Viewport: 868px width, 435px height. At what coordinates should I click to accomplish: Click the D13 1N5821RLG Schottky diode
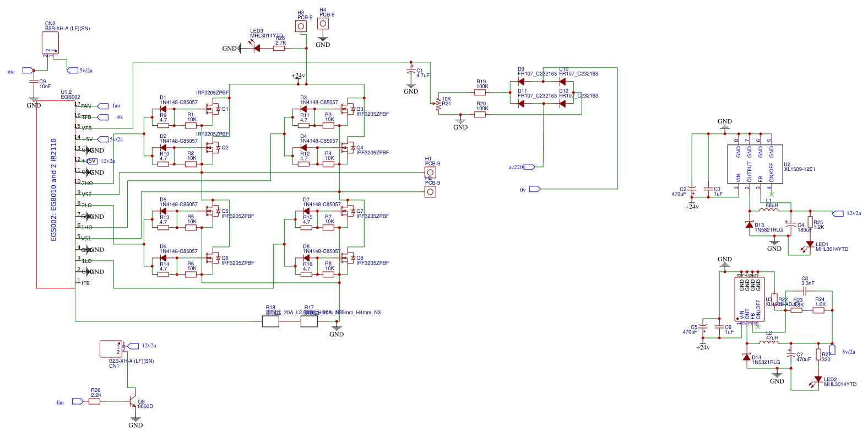(x=749, y=224)
